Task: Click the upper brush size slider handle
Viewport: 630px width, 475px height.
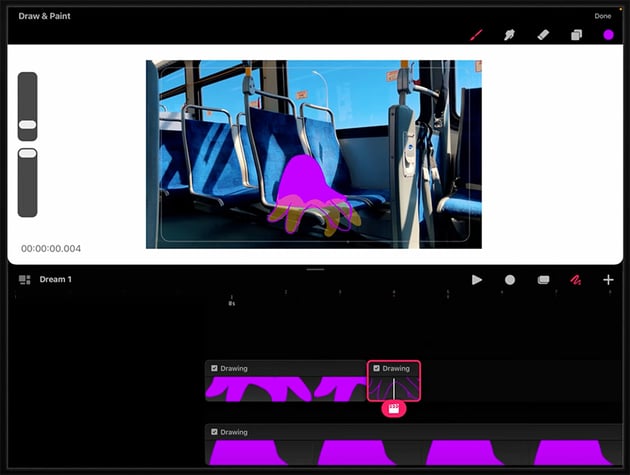Action: 27,125
